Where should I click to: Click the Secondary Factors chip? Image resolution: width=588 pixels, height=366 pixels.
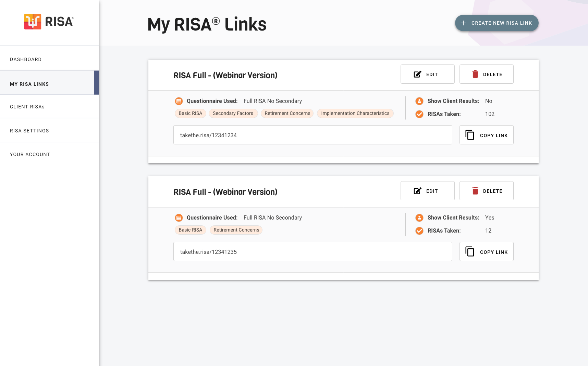(233, 113)
